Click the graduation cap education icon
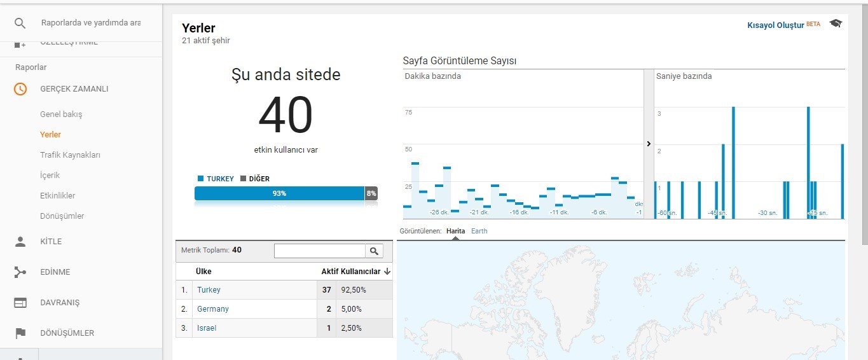Viewport: 868px width, 360px height. pyautogui.click(x=835, y=24)
